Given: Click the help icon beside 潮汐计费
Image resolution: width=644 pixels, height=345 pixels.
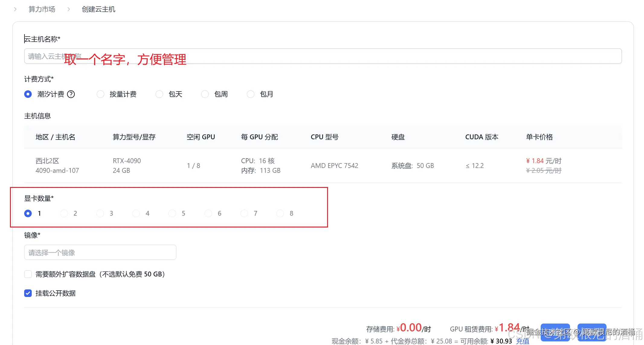Looking at the screenshot, I should (x=71, y=94).
